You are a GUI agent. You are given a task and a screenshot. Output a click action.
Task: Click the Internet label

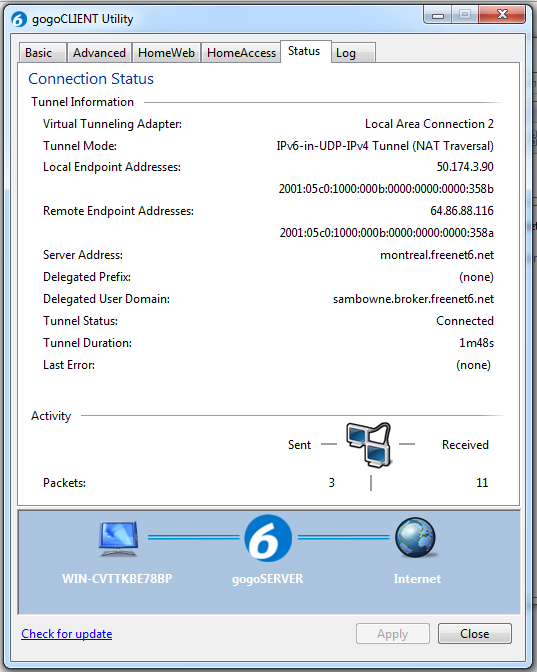[417, 579]
